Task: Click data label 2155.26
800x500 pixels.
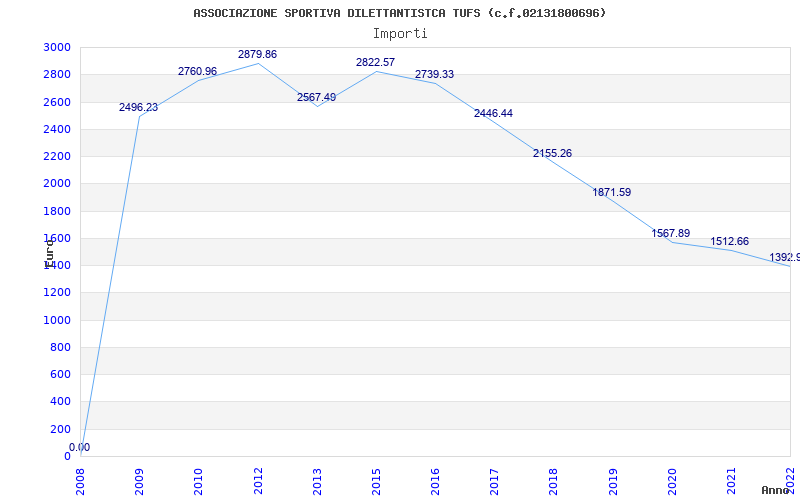Action: tap(553, 154)
